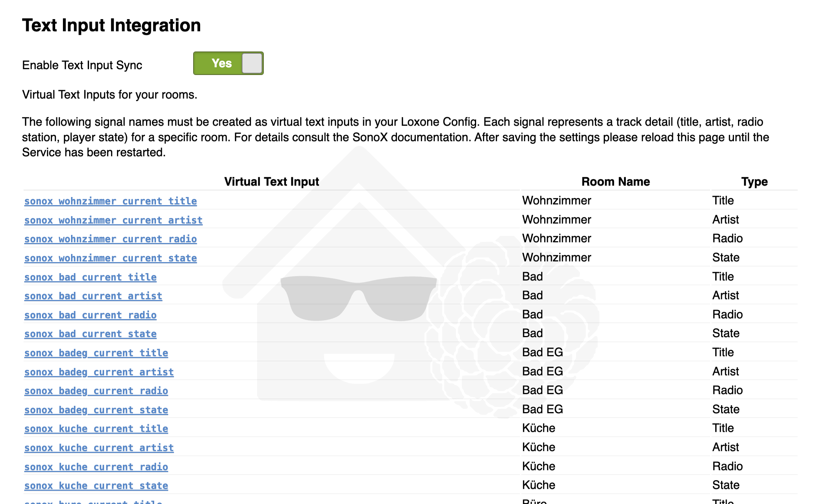This screenshot has width=837, height=504.
Task: Select sonox_kuche_current_radio link
Action: pyautogui.click(x=96, y=467)
